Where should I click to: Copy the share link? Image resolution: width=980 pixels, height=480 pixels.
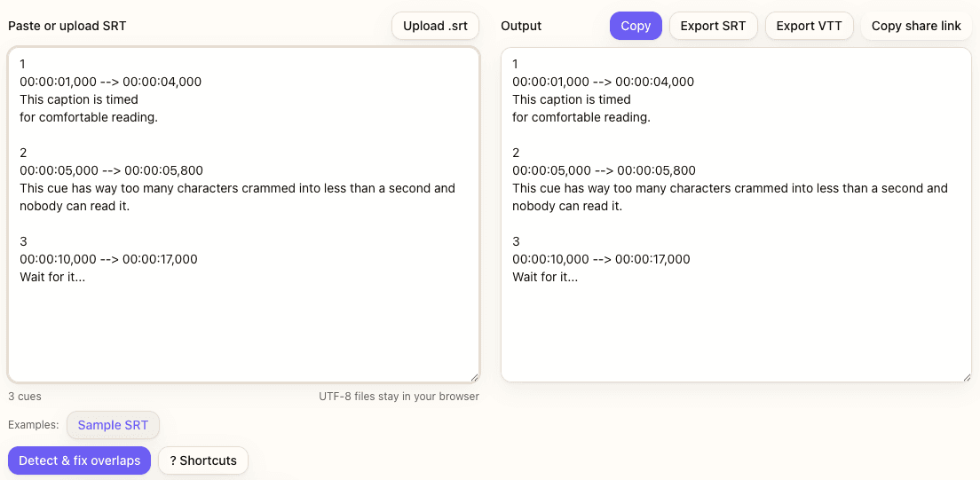916,27
